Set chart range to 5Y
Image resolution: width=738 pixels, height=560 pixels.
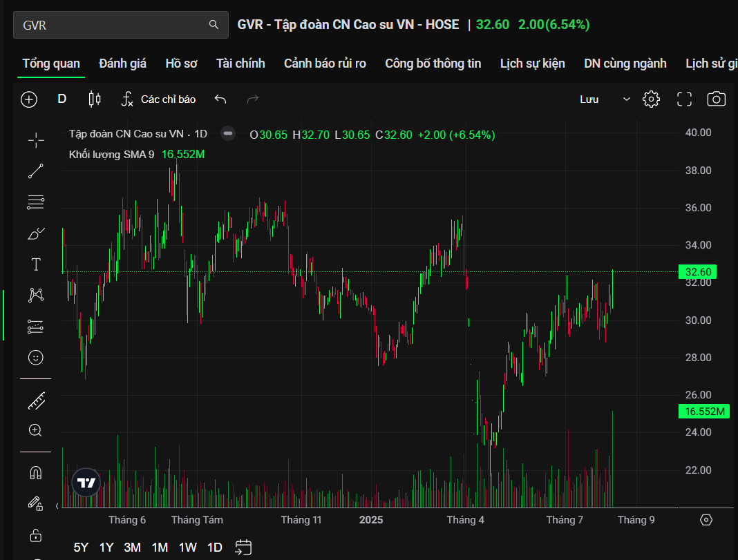pos(81,548)
